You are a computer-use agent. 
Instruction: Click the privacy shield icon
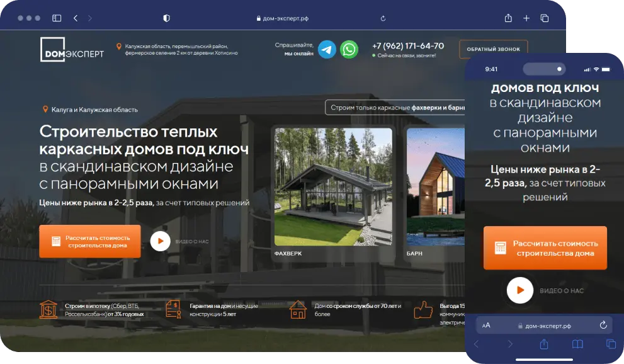166,18
